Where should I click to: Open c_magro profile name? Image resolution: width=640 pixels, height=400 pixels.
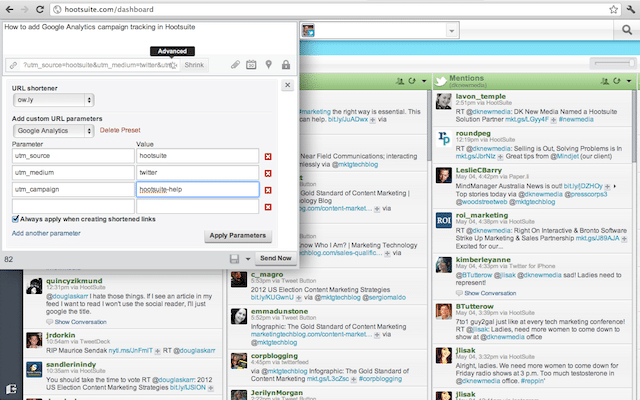click(x=267, y=274)
